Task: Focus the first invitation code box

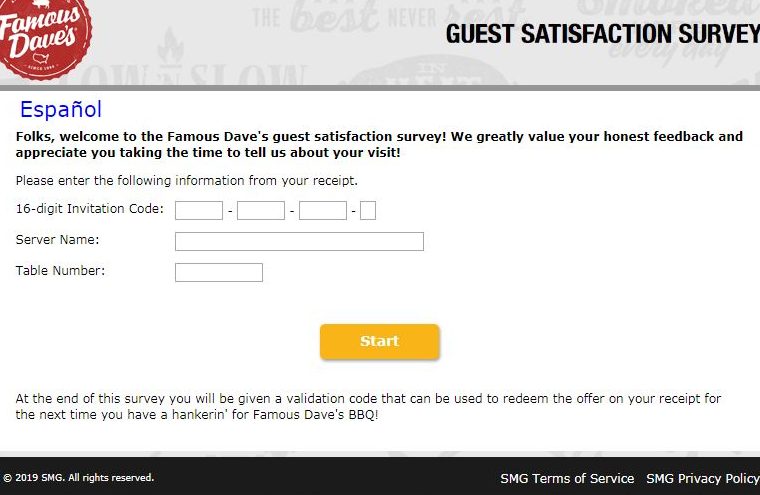Action: pyautogui.click(x=199, y=210)
